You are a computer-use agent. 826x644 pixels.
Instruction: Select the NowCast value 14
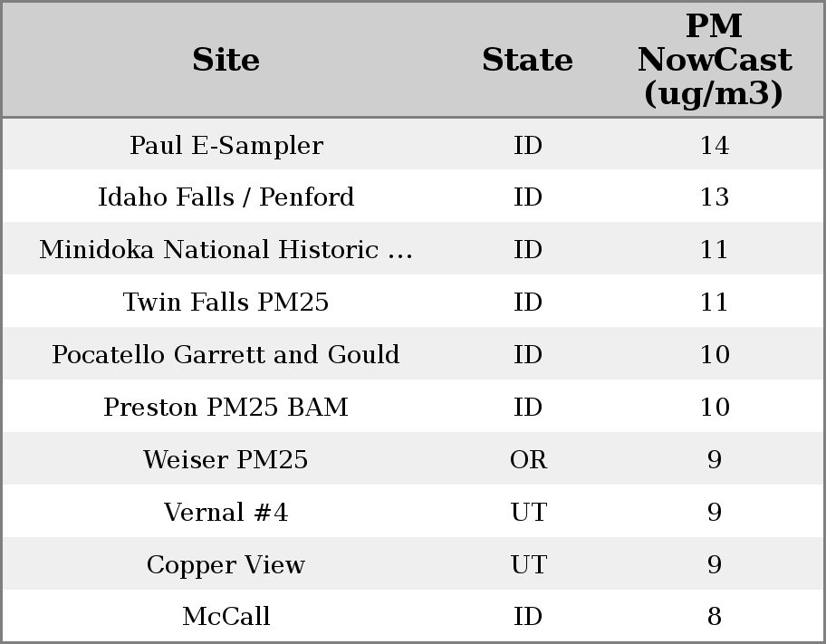714,146
